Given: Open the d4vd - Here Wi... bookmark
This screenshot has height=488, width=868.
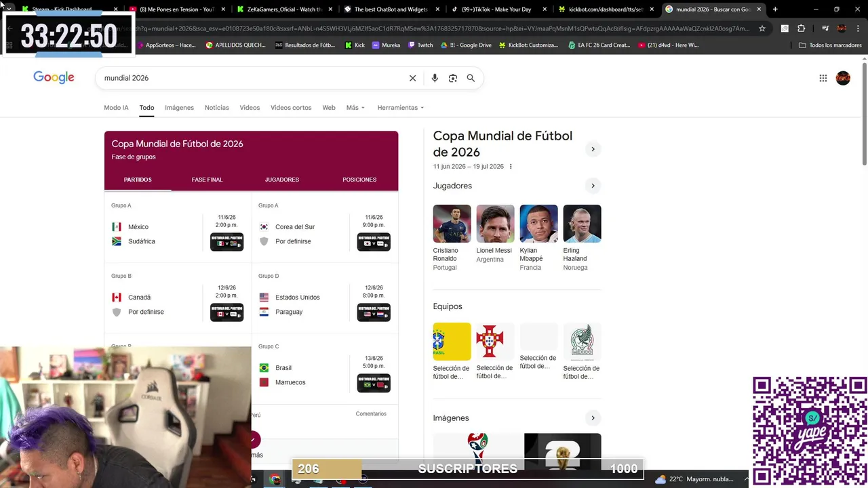Looking at the screenshot, I should 668,45.
